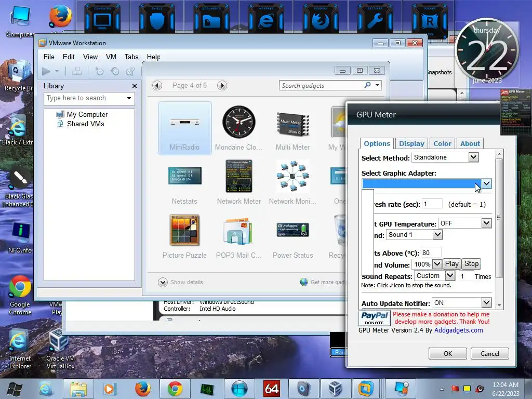532x399 pixels.
Task: Click the refresh rate input field
Action: pos(432,204)
